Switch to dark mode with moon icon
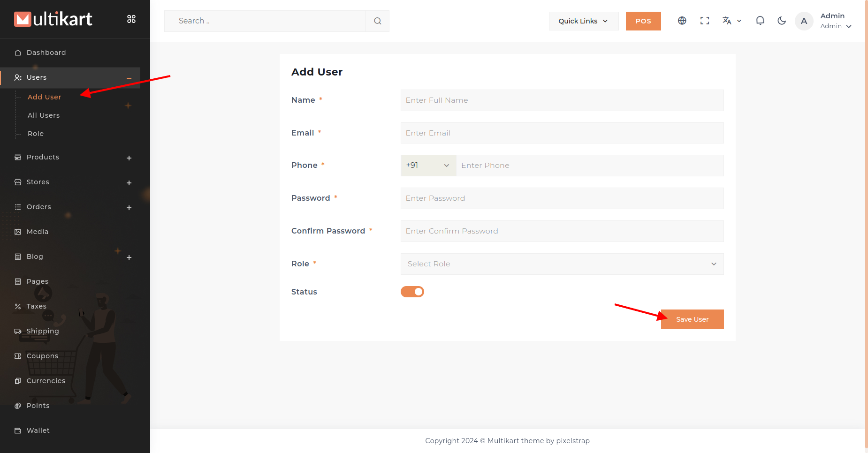The height and width of the screenshot is (453, 868). tap(781, 21)
